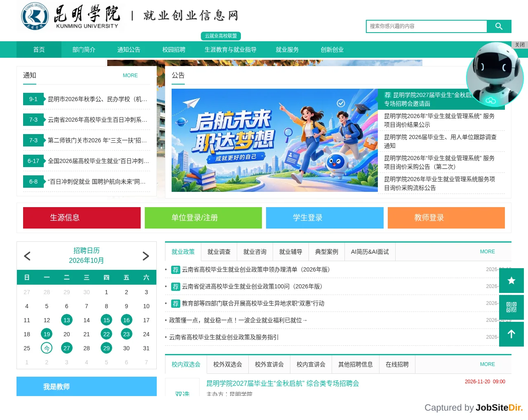528x420 pixels.
Task: Click the 生源信息 red button
Action: point(82,218)
